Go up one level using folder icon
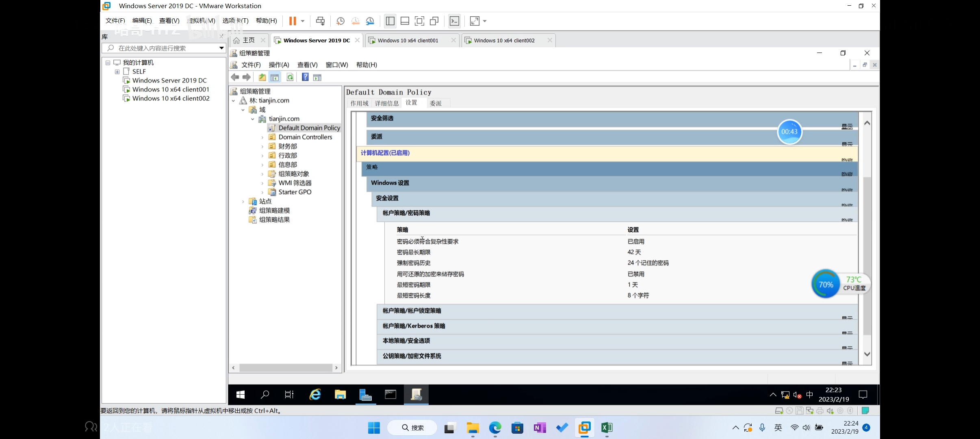Screen dimensions: 980x439 pos(262,77)
